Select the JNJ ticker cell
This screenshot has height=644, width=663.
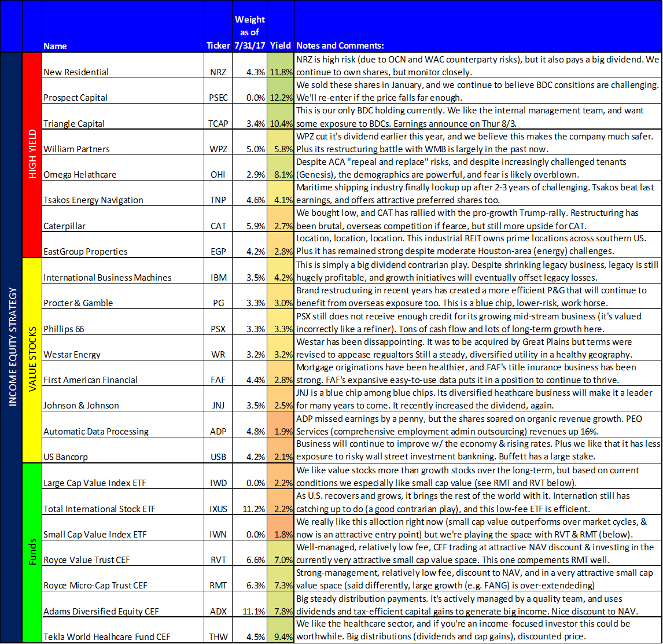(218, 399)
